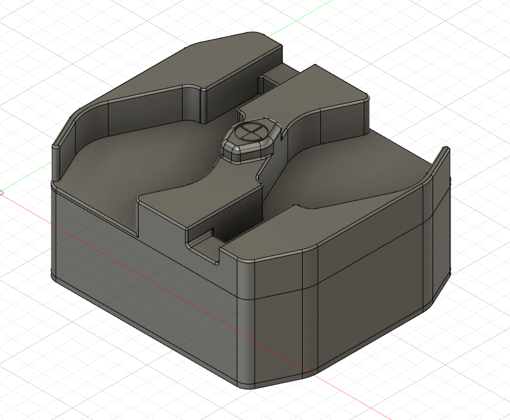Select the origin point at the left edge
Screen dimensions: 510x420
coord(1,193)
